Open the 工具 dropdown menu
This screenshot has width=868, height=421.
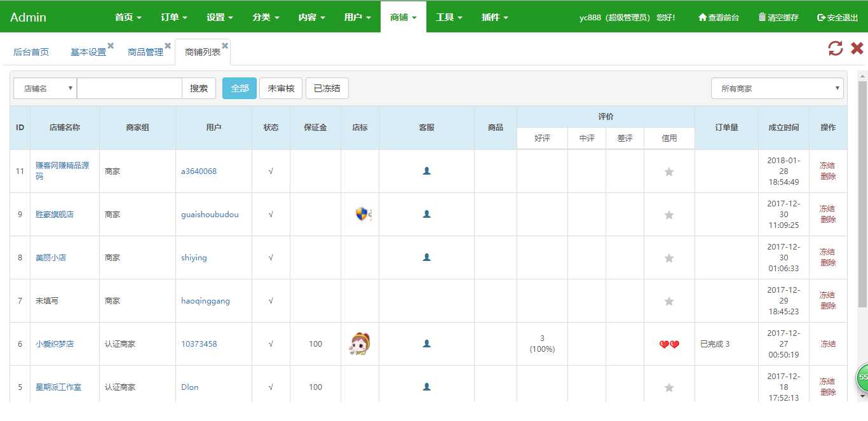click(449, 17)
